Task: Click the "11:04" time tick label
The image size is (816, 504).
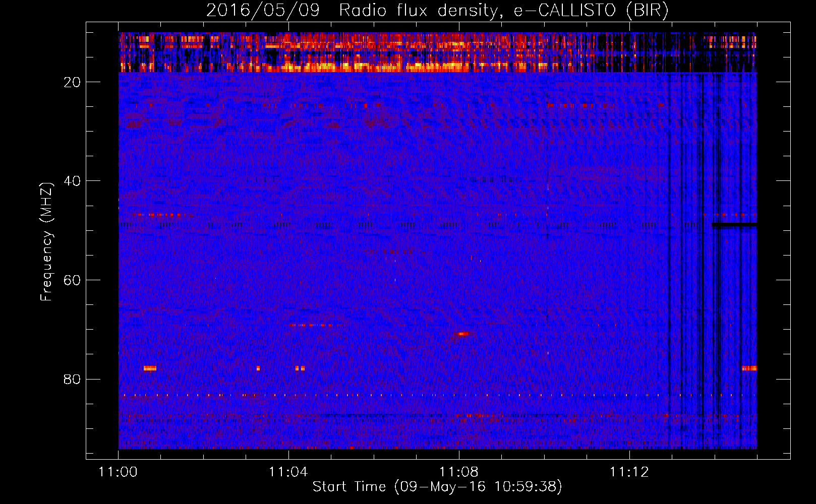Action: [288, 472]
